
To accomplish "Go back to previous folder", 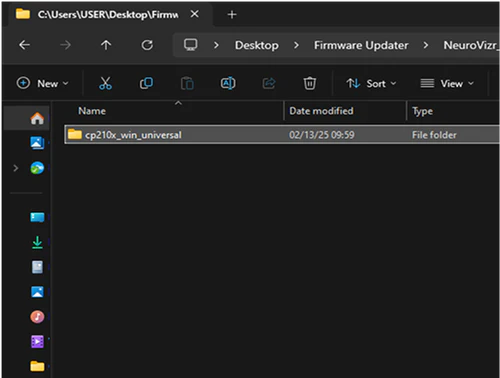I will [x=24, y=45].
